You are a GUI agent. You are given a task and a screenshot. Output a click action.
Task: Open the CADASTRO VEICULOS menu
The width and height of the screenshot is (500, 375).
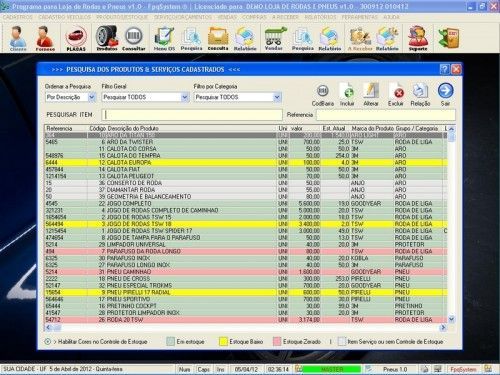pos(64,17)
